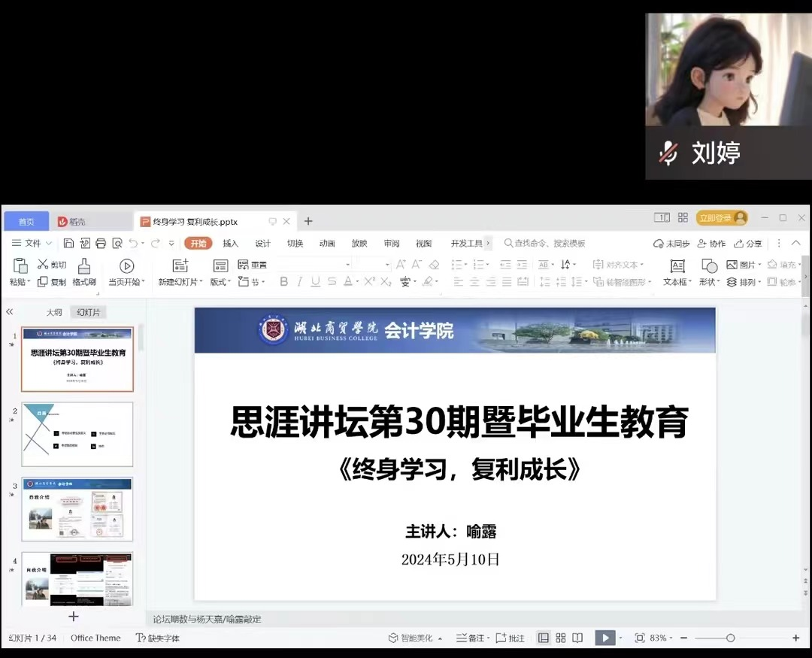Collapse the slide thumbnail panel
The height and width of the screenshot is (658, 812).
point(10,311)
